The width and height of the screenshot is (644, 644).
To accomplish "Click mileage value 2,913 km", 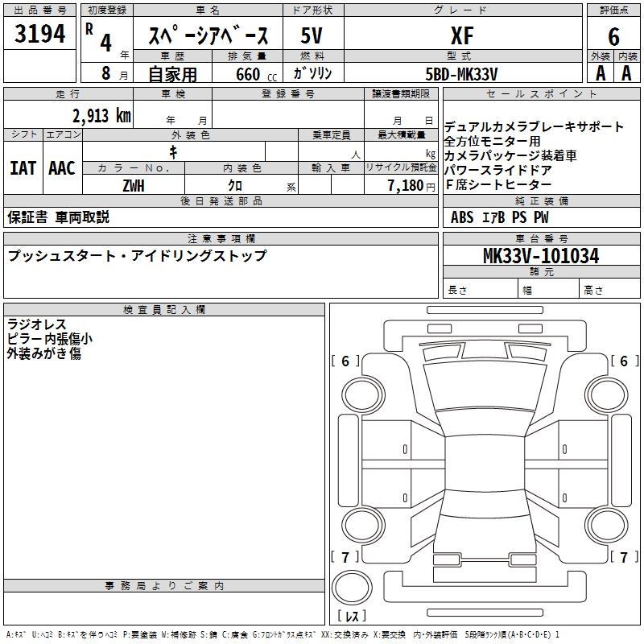I will tap(102, 116).
